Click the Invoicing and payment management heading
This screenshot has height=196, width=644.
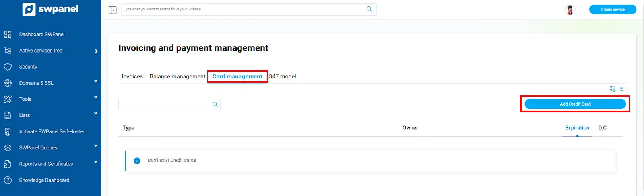193,48
